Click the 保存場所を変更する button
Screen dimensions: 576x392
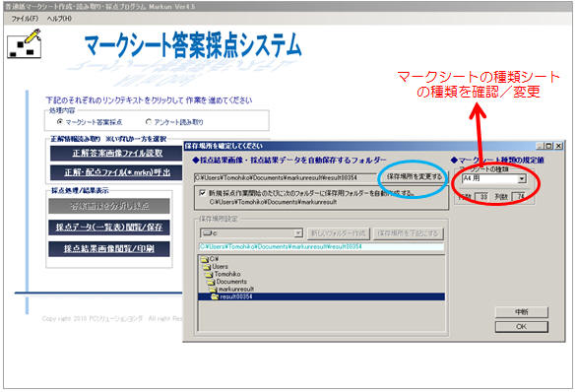(x=414, y=176)
